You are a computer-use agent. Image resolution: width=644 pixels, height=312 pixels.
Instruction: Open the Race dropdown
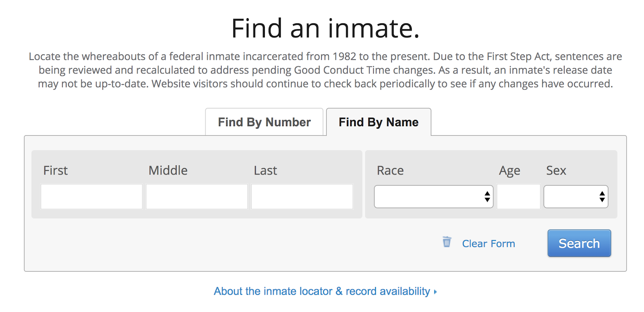[x=433, y=197]
